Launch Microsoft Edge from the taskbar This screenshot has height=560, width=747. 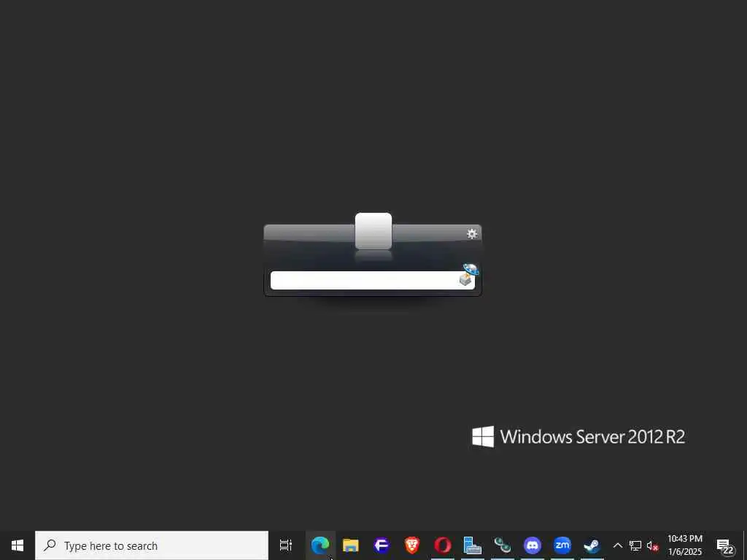coord(320,545)
